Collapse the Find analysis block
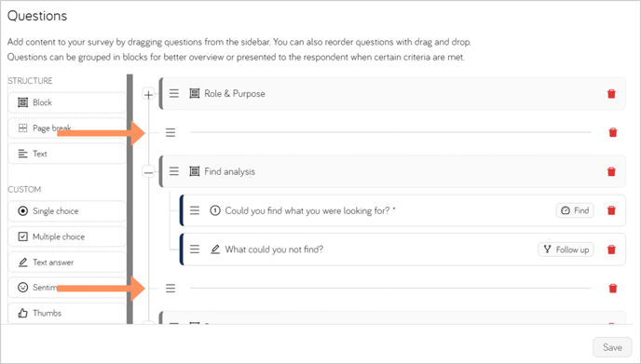 pos(148,172)
